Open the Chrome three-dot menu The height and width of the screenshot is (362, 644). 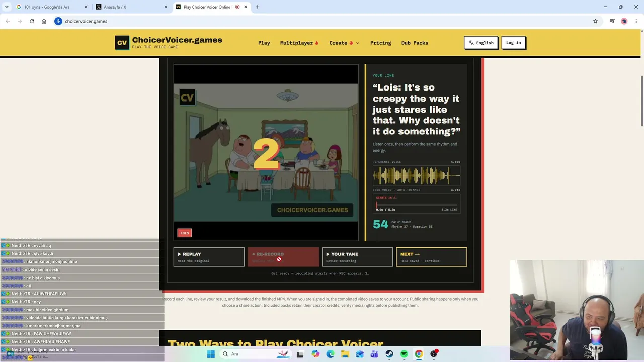pyautogui.click(x=636, y=21)
